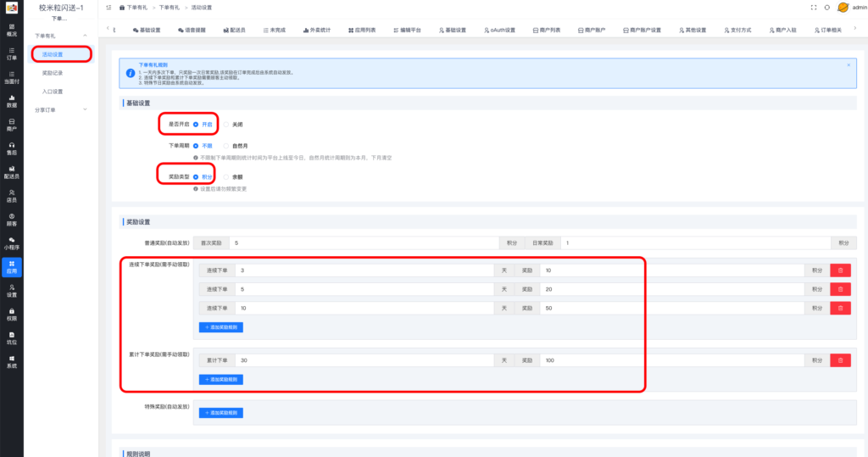This screenshot has height=457, width=868.
Task: Delete the 10-day consecutive order reward row
Action: 840,308
